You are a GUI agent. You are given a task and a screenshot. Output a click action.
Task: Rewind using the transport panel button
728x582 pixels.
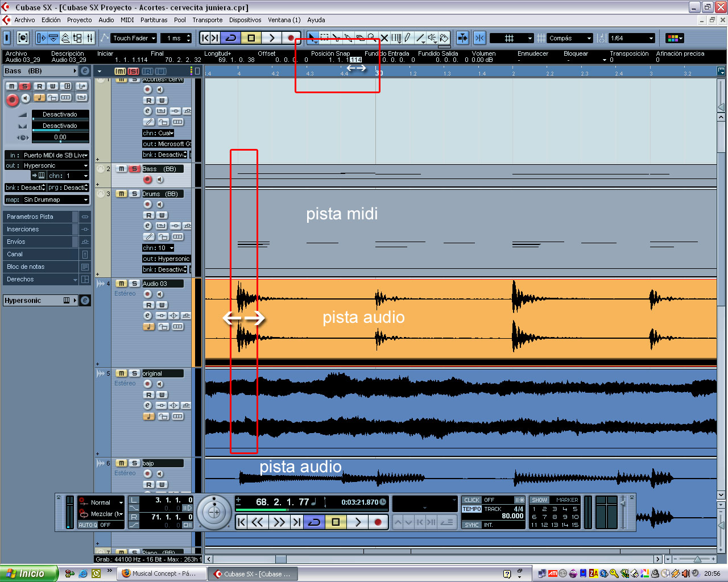pos(257,522)
